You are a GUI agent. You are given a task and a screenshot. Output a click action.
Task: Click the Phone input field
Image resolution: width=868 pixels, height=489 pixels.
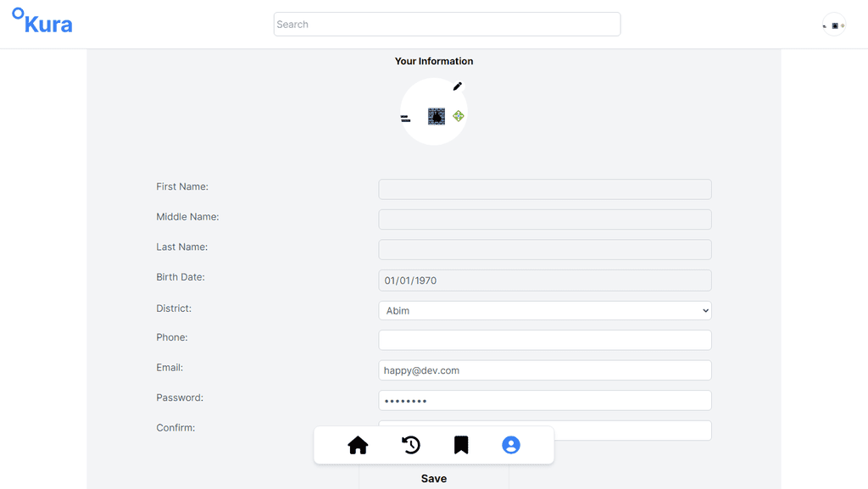point(545,340)
